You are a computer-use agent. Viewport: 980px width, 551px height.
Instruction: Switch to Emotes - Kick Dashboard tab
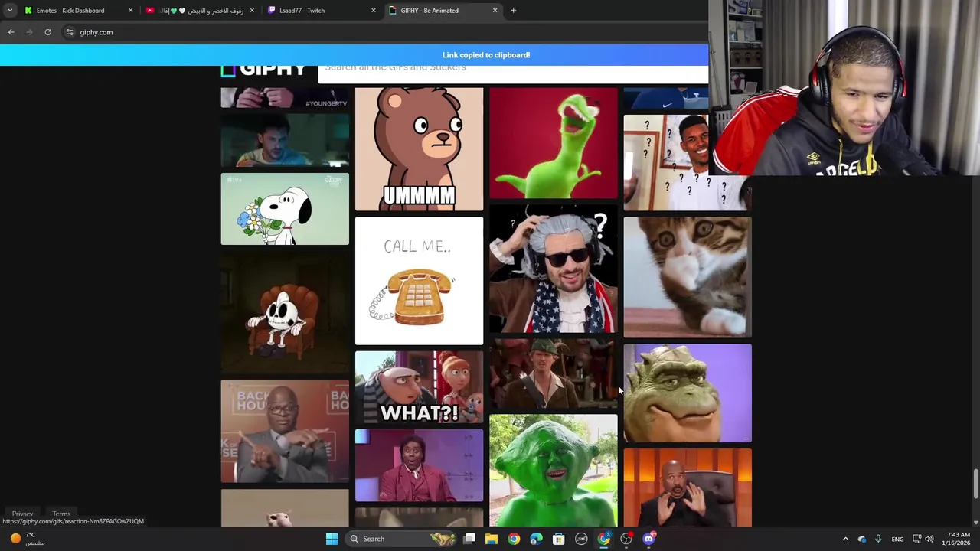[77, 11]
